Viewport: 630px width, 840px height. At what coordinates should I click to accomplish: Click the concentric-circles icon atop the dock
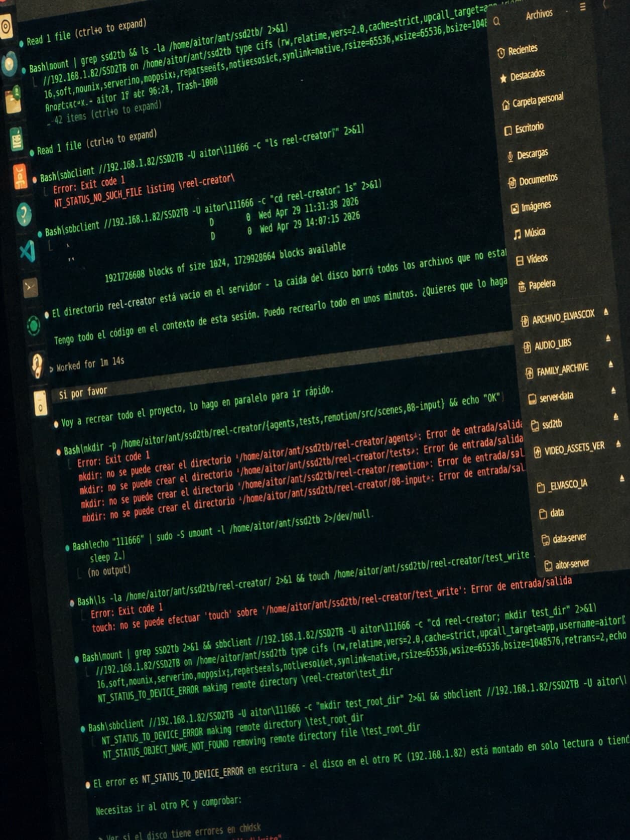point(6,27)
